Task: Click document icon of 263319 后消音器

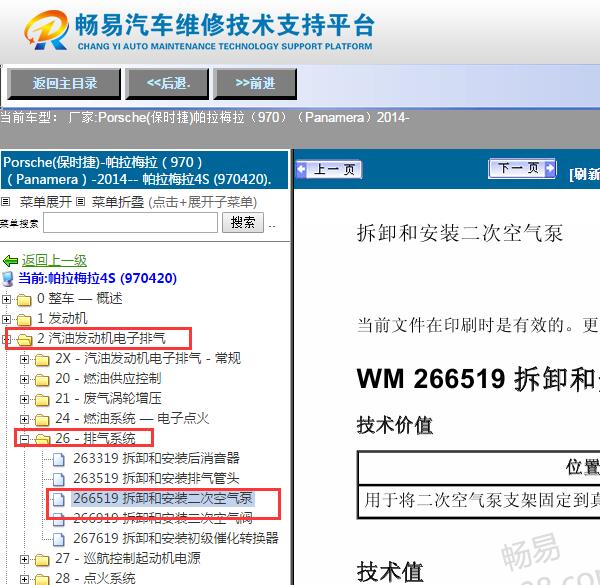Action: point(59,459)
